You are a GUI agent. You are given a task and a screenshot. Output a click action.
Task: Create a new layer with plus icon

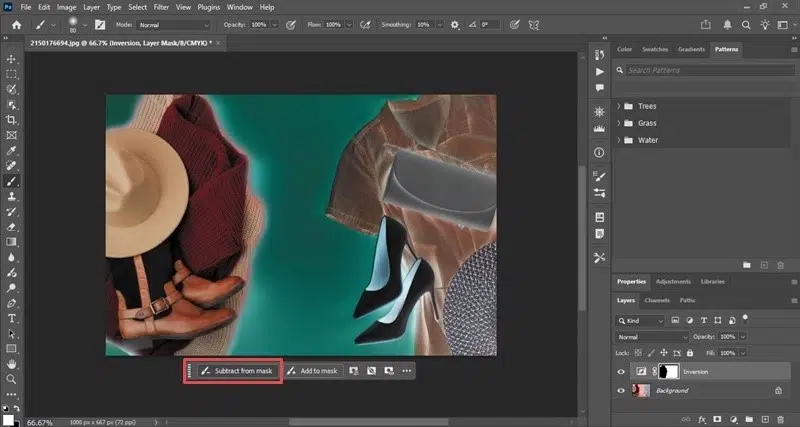point(765,419)
